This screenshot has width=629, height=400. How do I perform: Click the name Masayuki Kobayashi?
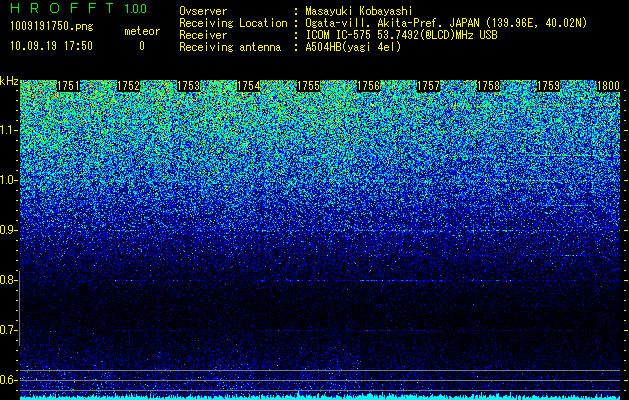coord(359,11)
